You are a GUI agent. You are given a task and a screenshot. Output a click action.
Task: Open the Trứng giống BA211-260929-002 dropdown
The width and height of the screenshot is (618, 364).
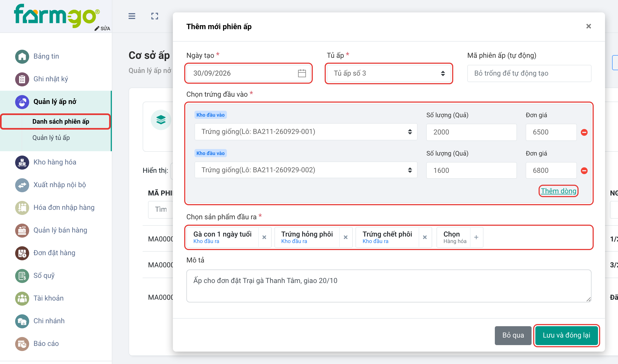[306, 170]
